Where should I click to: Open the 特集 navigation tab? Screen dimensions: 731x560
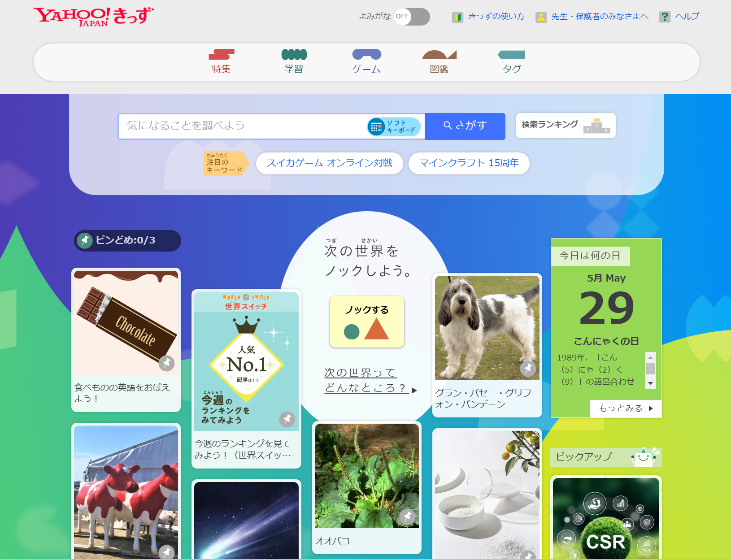221,61
